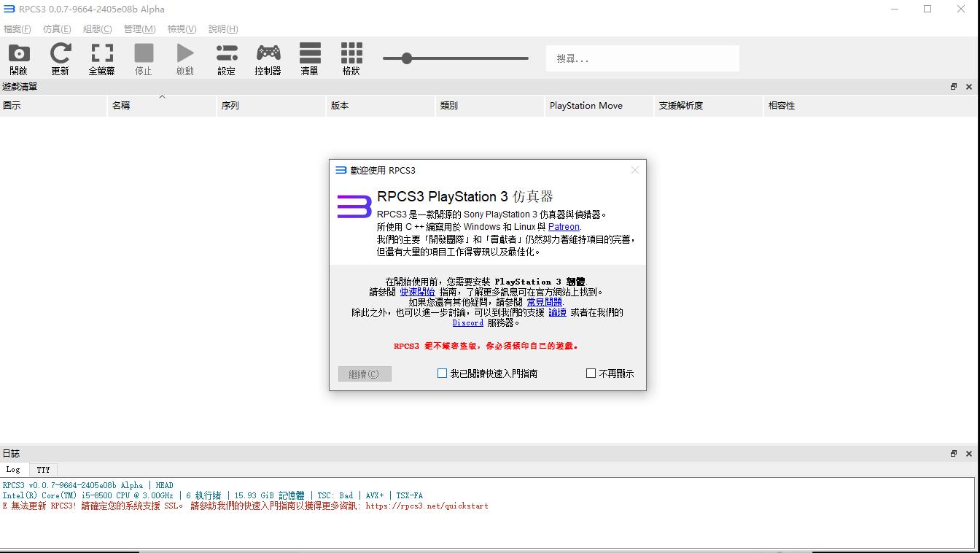The width and height of the screenshot is (980, 553).
Task: Switch game view using the 格狀 grid icon
Action: pyautogui.click(x=351, y=58)
